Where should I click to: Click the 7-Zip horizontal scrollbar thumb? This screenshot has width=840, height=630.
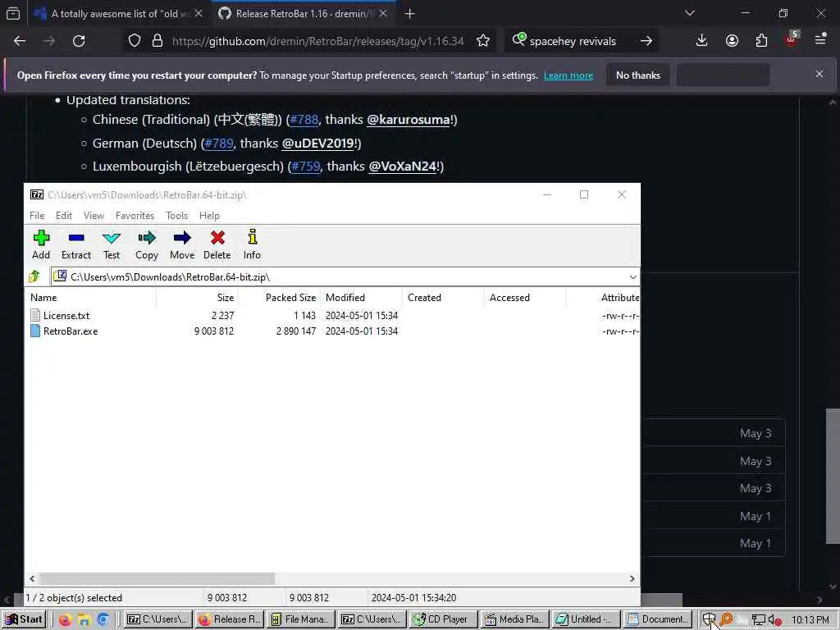[x=157, y=578]
